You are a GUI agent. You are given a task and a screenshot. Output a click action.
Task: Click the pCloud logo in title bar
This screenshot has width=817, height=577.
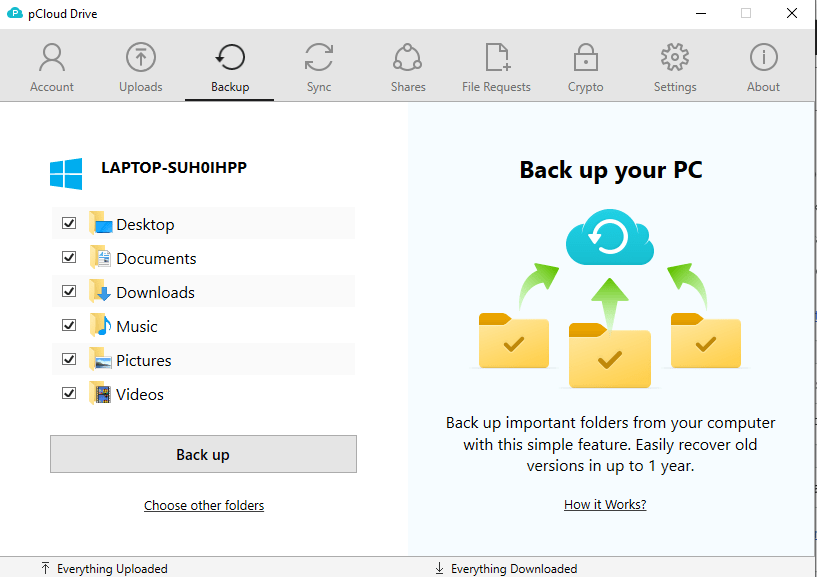pos(15,13)
